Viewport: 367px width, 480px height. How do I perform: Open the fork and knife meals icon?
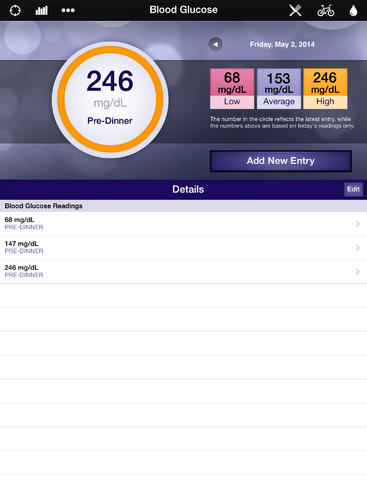tap(295, 10)
